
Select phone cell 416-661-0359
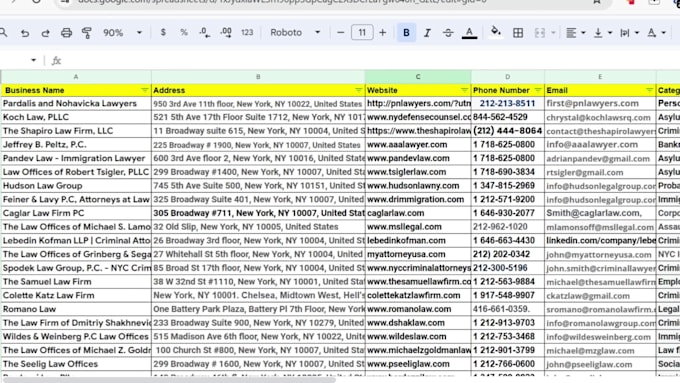[507, 309]
